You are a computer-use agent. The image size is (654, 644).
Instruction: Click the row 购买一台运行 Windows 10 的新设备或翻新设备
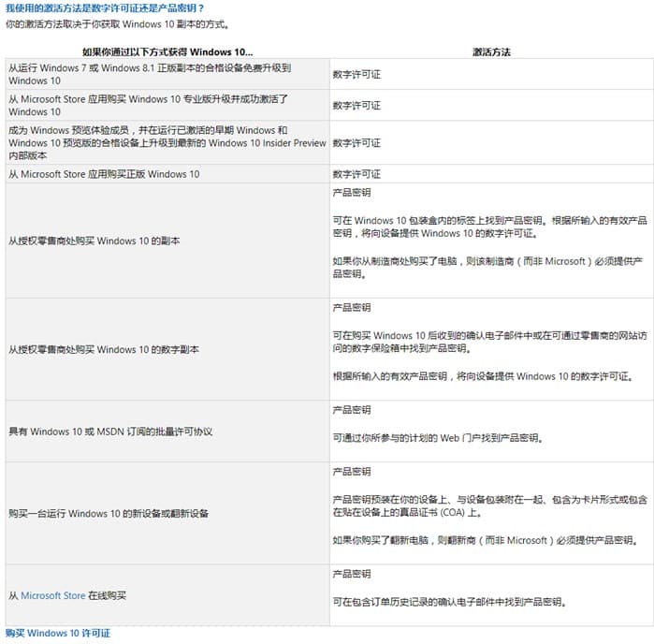pos(167,513)
